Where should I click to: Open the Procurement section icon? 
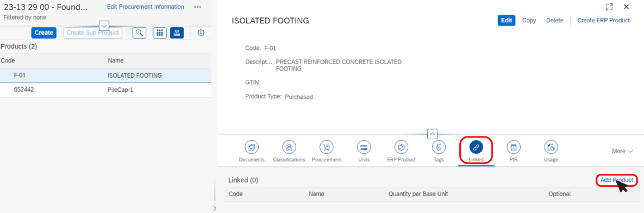(x=326, y=147)
